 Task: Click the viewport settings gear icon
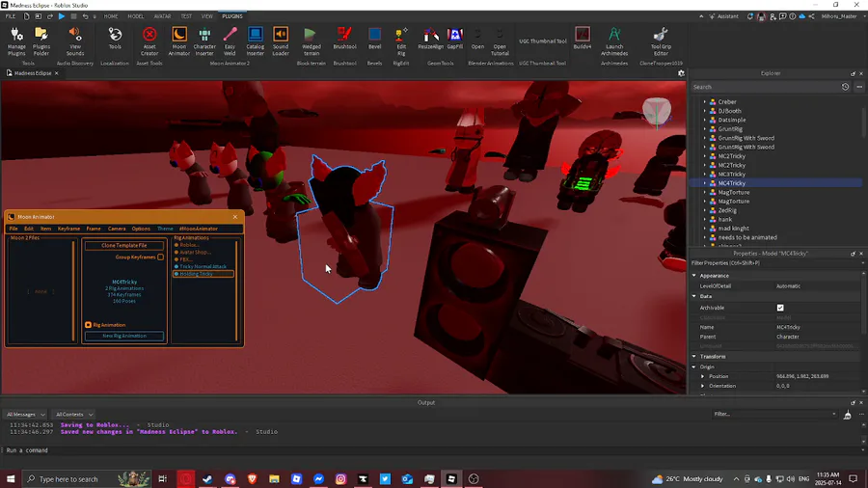point(681,73)
